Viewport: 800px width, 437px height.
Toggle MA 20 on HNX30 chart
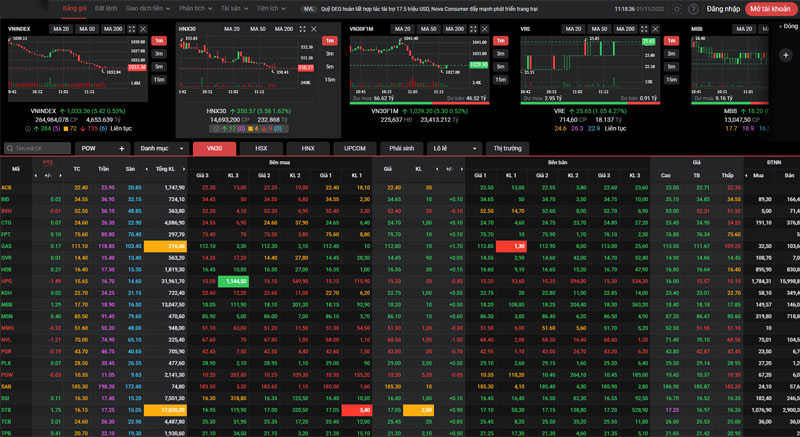pos(232,29)
